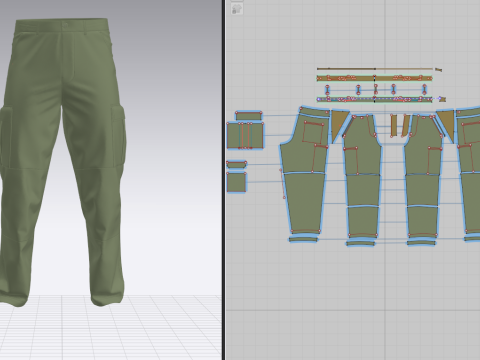
Task: Select the small piece right of lower waistband
Action: coord(442,99)
